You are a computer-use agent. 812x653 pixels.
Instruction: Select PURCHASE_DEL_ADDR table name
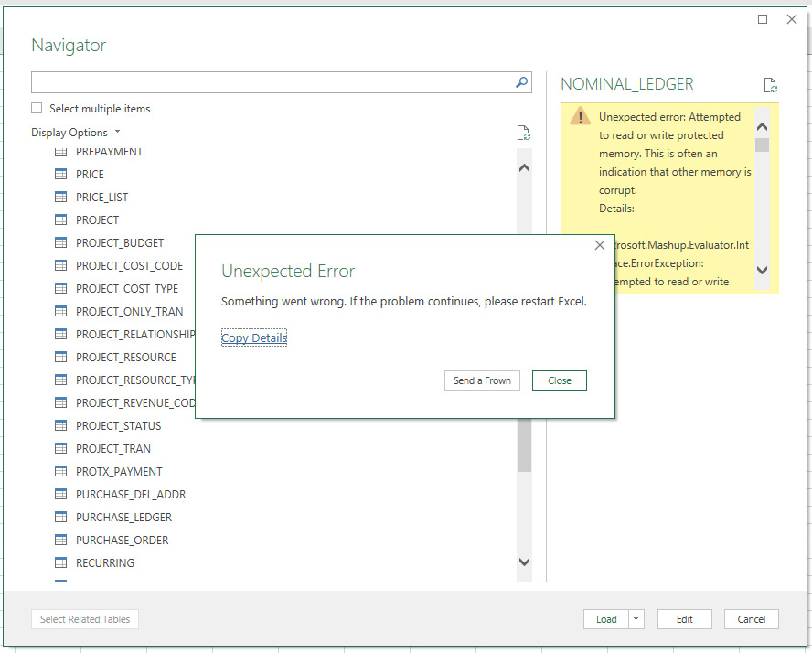pos(131,495)
